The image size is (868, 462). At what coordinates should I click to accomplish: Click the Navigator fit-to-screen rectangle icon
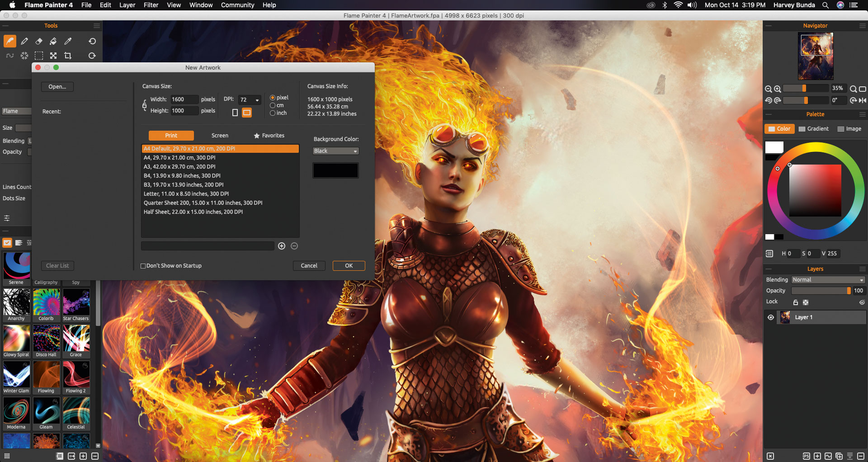[x=863, y=89]
